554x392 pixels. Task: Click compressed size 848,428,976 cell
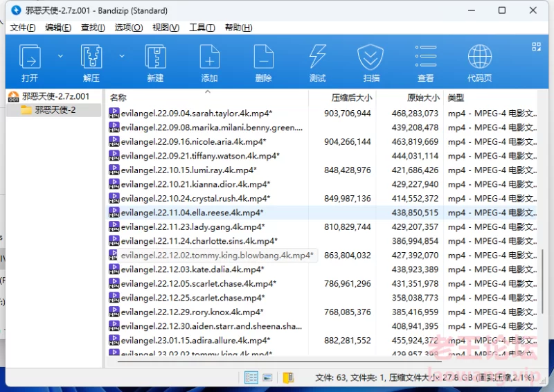click(348, 170)
